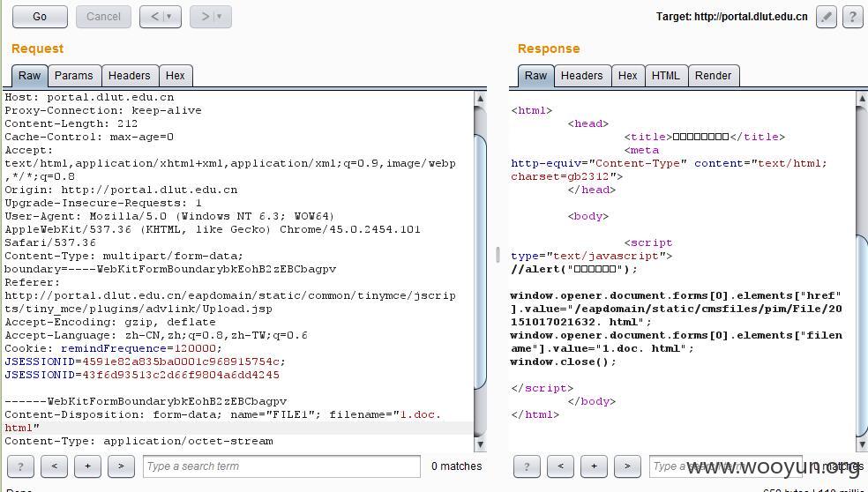The height and width of the screenshot is (492, 868).
Task: Open help via top-right question mark icon
Action: click(x=852, y=17)
